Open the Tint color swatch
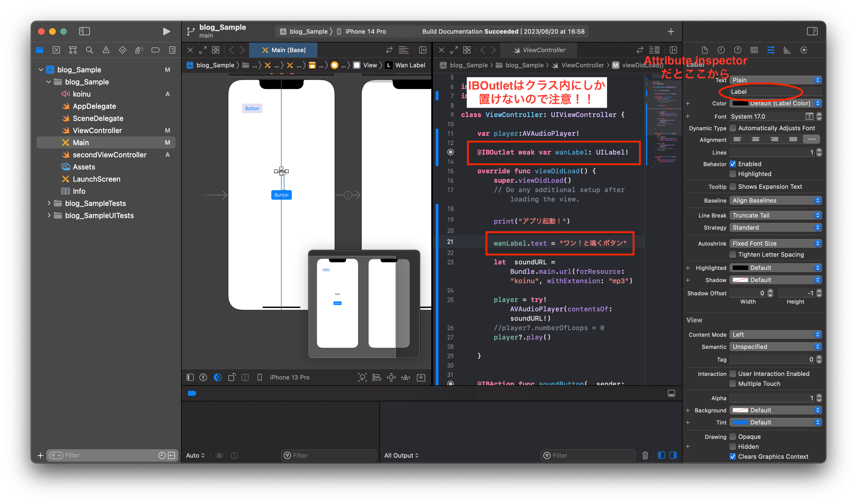This screenshot has width=857, height=504. coord(740,422)
